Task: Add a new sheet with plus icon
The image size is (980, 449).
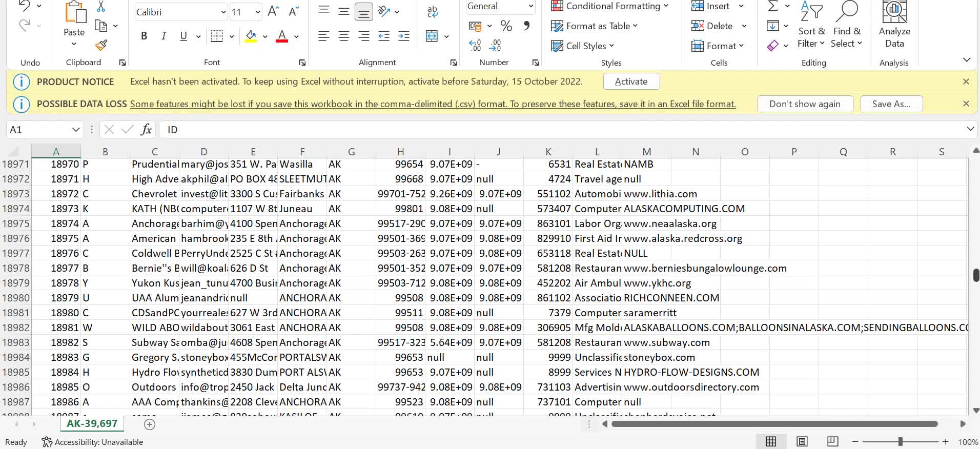Action: (x=150, y=424)
